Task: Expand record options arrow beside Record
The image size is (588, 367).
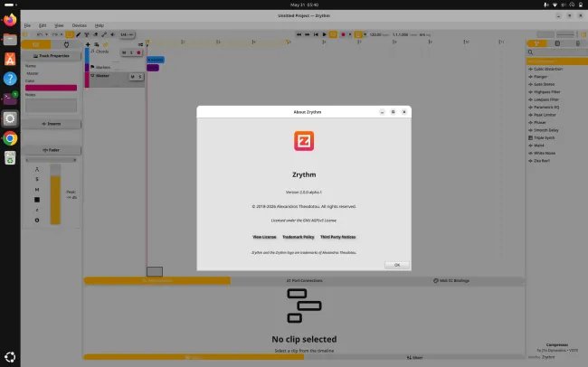Action: pos(350,34)
